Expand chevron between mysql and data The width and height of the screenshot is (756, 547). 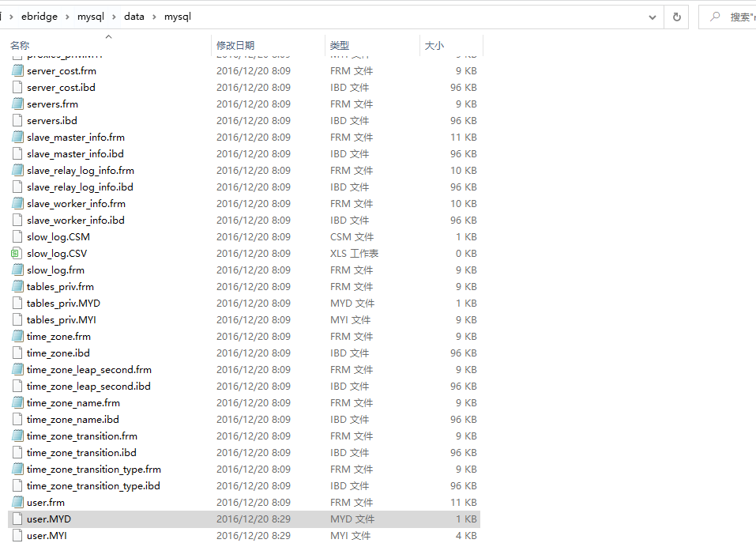click(x=114, y=17)
